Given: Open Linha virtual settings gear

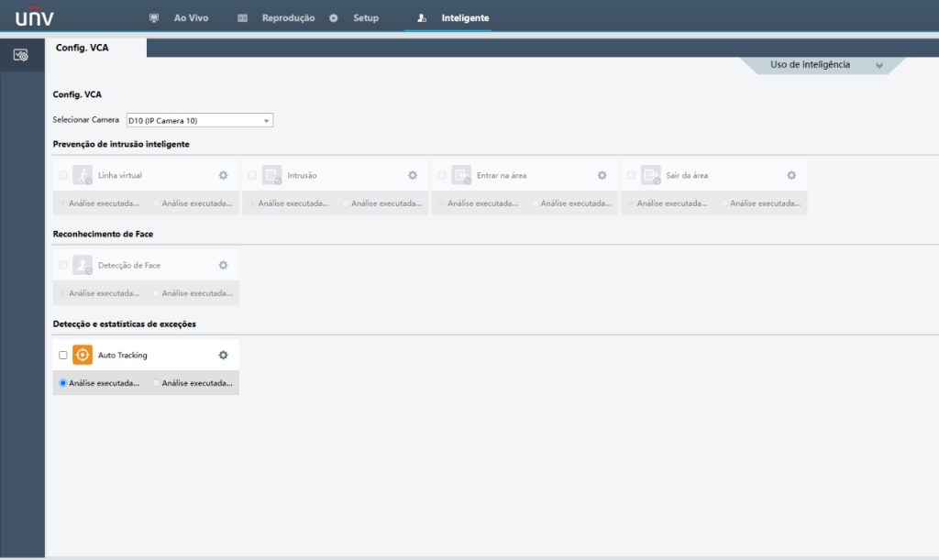Looking at the screenshot, I should (x=224, y=175).
